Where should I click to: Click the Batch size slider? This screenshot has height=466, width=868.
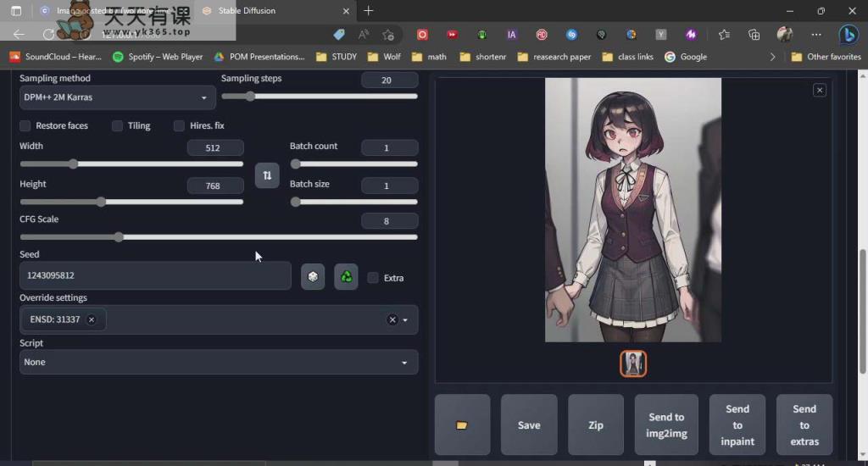click(353, 202)
